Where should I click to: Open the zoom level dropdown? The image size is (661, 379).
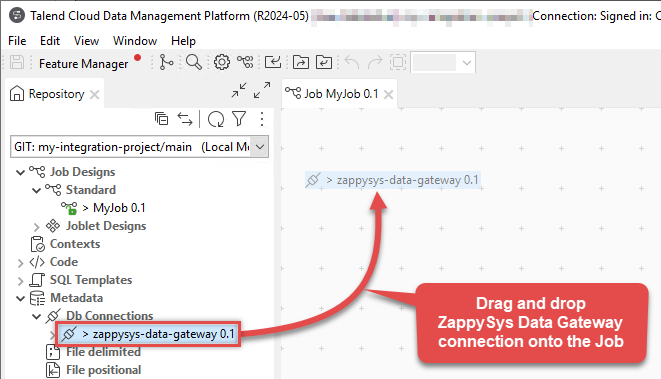click(x=466, y=63)
